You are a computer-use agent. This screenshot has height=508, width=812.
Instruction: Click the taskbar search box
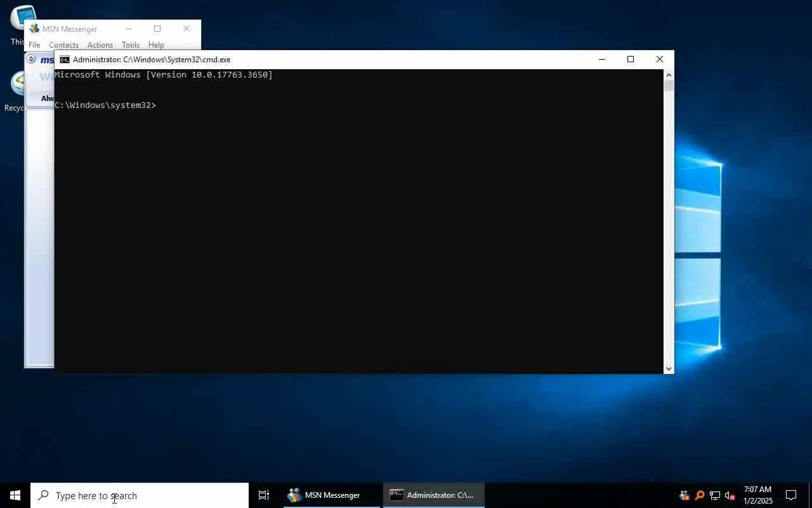tap(140, 495)
